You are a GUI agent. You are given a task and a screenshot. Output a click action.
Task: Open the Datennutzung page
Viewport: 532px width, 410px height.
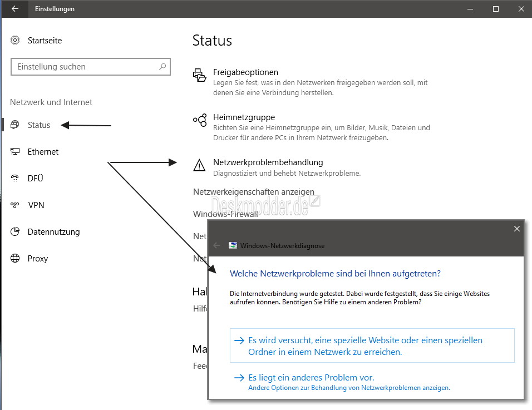point(53,231)
